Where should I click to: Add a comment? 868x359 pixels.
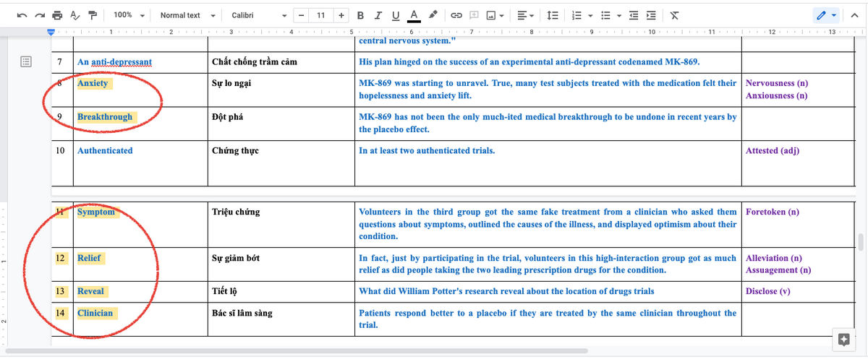tap(475, 15)
